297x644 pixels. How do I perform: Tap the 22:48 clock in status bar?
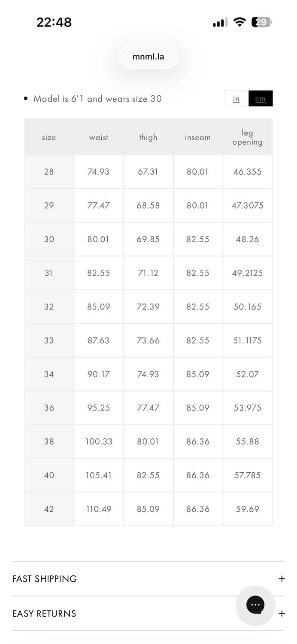tap(54, 22)
